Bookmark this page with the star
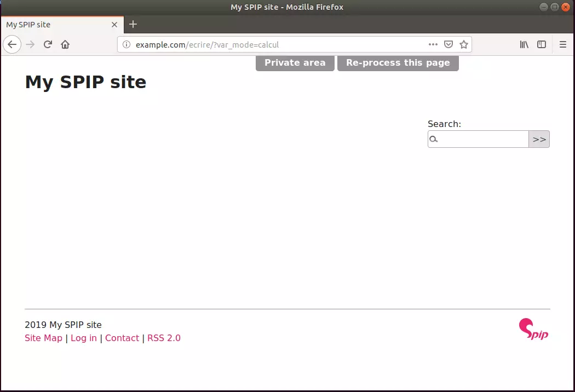The image size is (575, 392). (x=464, y=44)
